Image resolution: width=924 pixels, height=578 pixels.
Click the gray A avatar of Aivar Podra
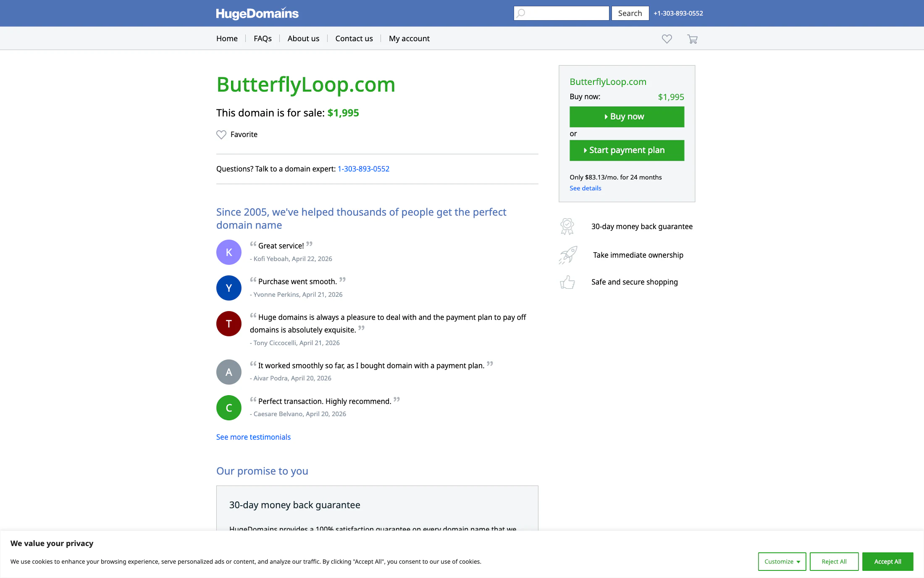229,372
